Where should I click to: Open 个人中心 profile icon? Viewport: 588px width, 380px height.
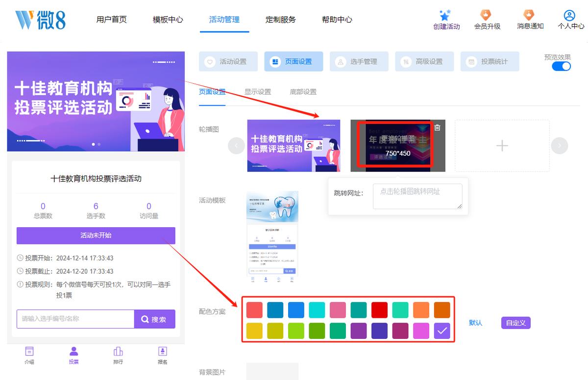[x=569, y=15]
